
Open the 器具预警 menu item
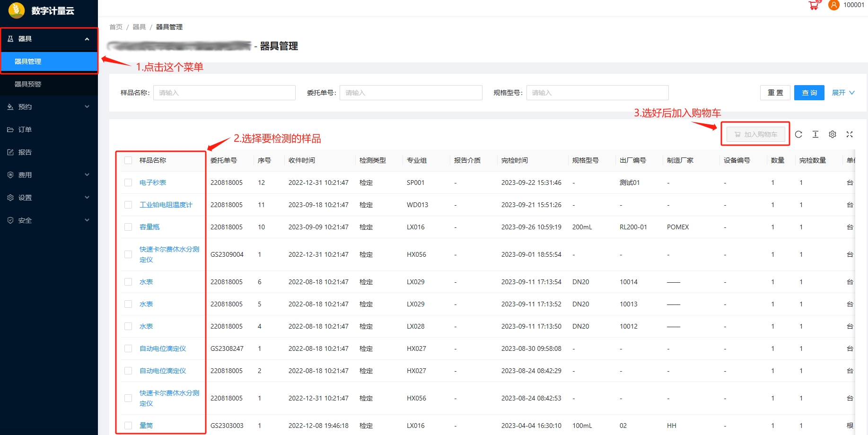[x=28, y=84]
